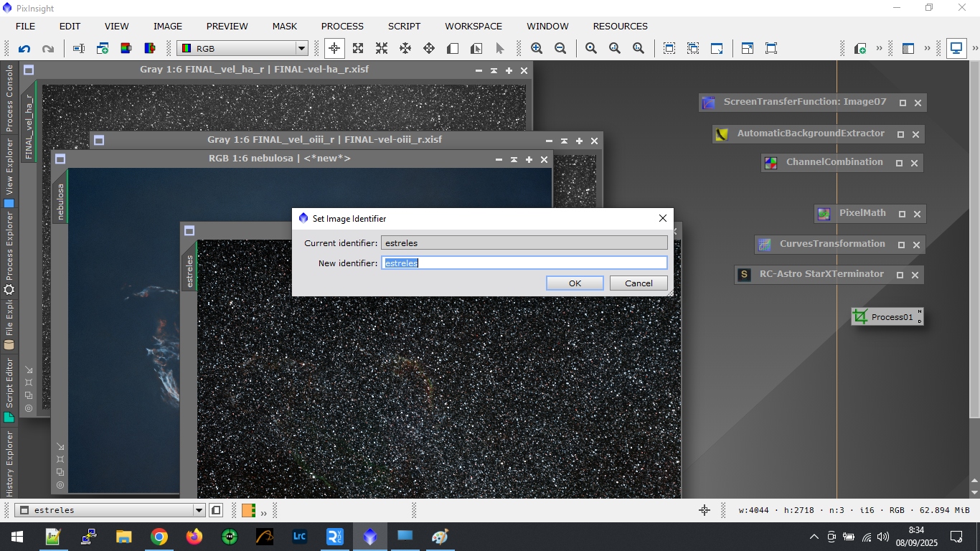
Task: Open the PROCESS menu
Action: pos(342,26)
